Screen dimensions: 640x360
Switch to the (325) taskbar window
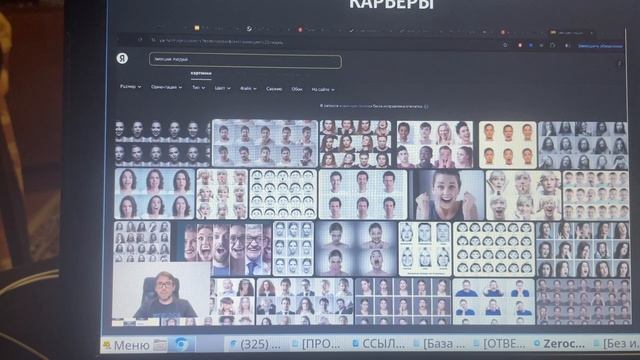click(x=256, y=345)
